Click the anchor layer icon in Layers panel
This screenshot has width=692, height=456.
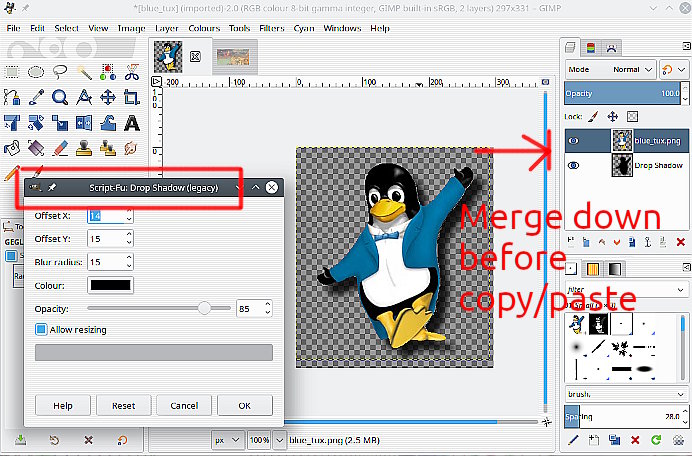click(x=647, y=242)
